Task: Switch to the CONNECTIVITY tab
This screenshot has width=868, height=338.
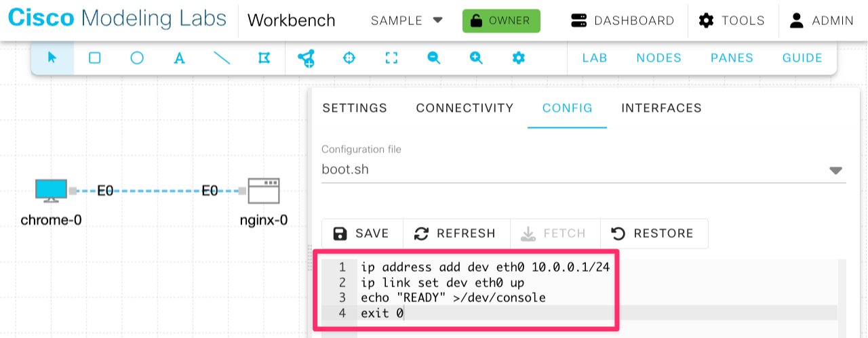Action: pyautogui.click(x=465, y=108)
